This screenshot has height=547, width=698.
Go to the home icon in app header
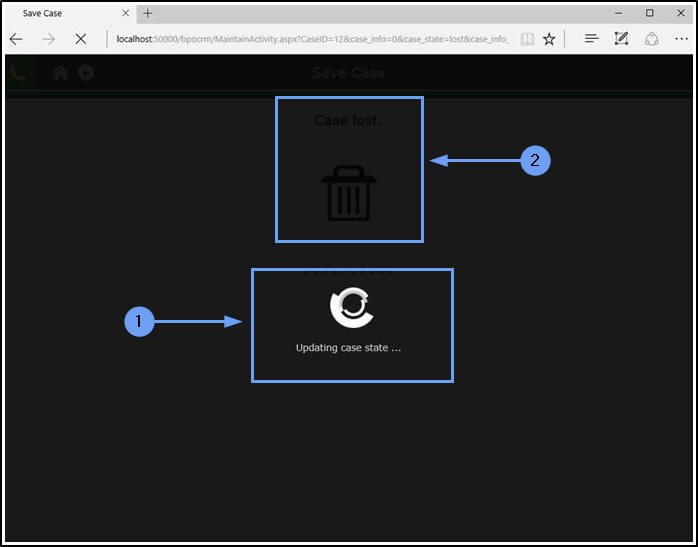pyautogui.click(x=60, y=73)
